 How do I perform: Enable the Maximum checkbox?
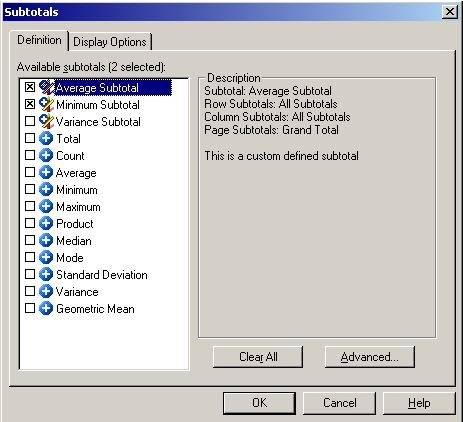coord(30,206)
